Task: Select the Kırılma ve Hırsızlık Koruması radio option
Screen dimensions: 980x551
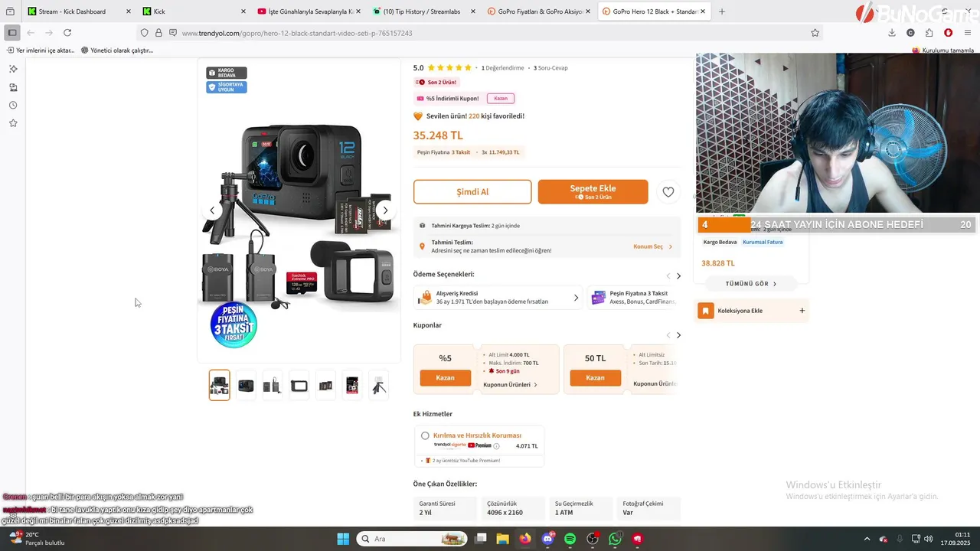Action: [x=425, y=435]
